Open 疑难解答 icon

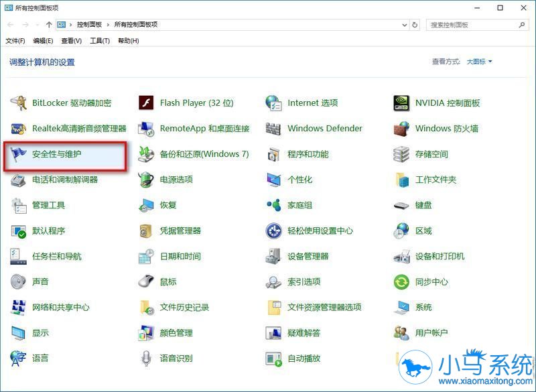pos(273,333)
